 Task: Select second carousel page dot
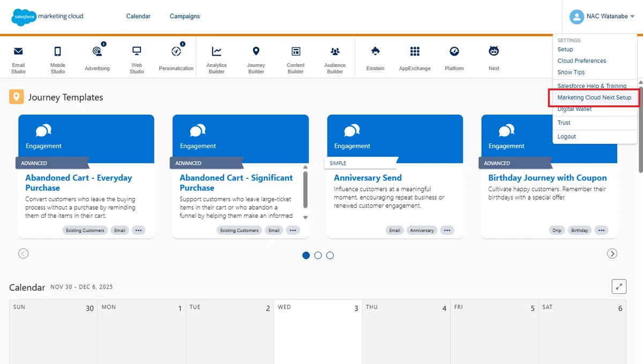click(318, 255)
